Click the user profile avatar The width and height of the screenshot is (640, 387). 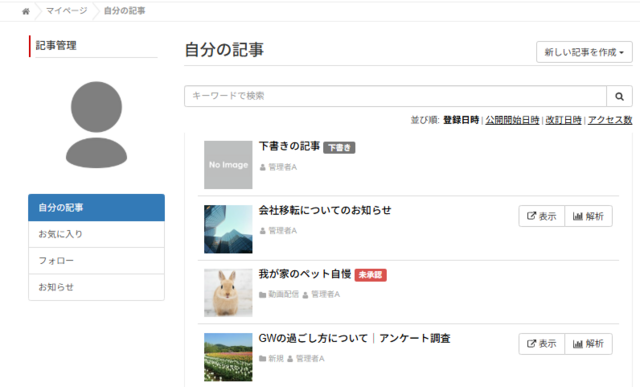tap(96, 125)
